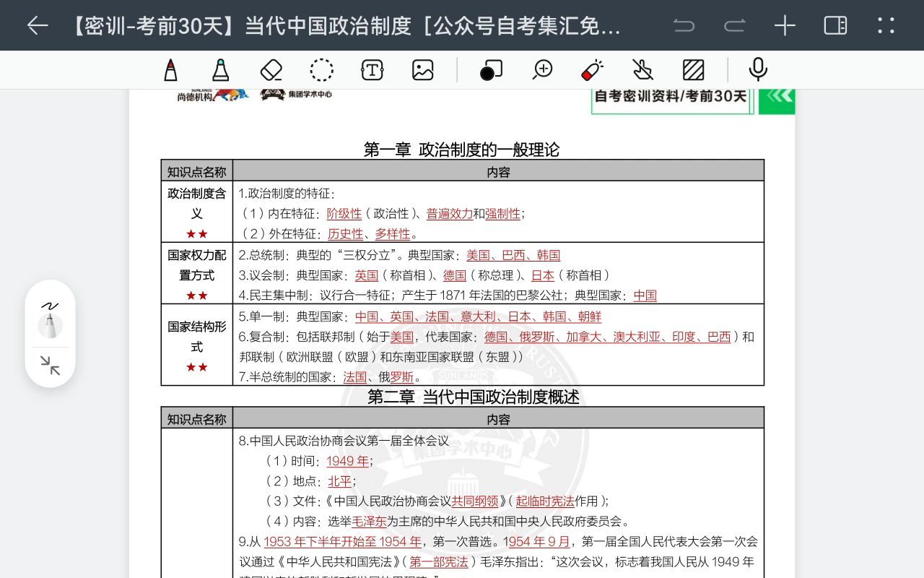Open the split view panel icon
The width and height of the screenshot is (924, 578).
coord(835,26)
